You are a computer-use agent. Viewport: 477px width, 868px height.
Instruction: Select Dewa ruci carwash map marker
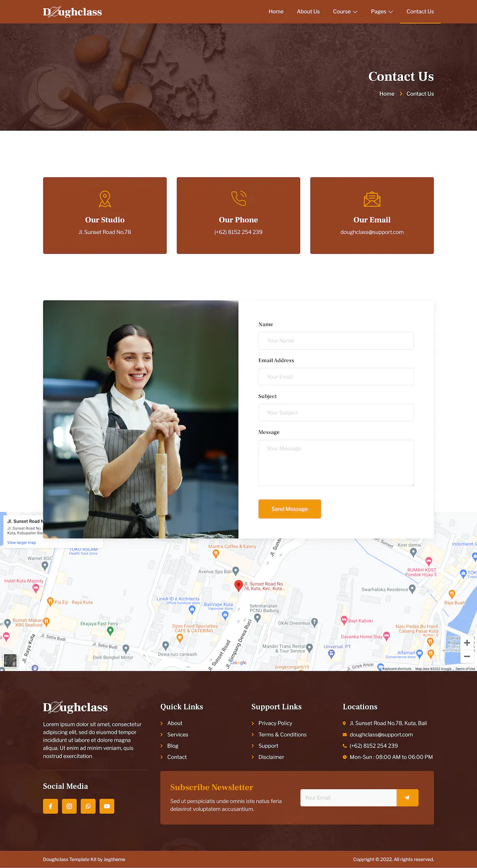(x=166, y=646)
